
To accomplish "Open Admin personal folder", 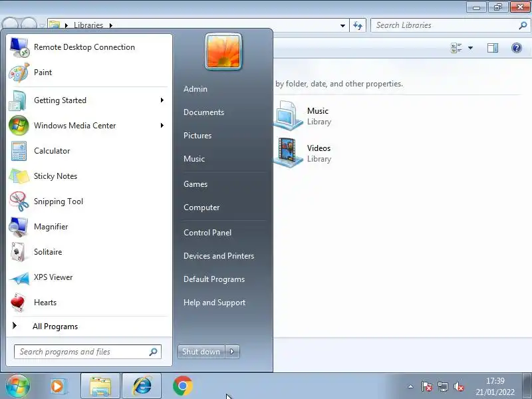I will (196, 89).
